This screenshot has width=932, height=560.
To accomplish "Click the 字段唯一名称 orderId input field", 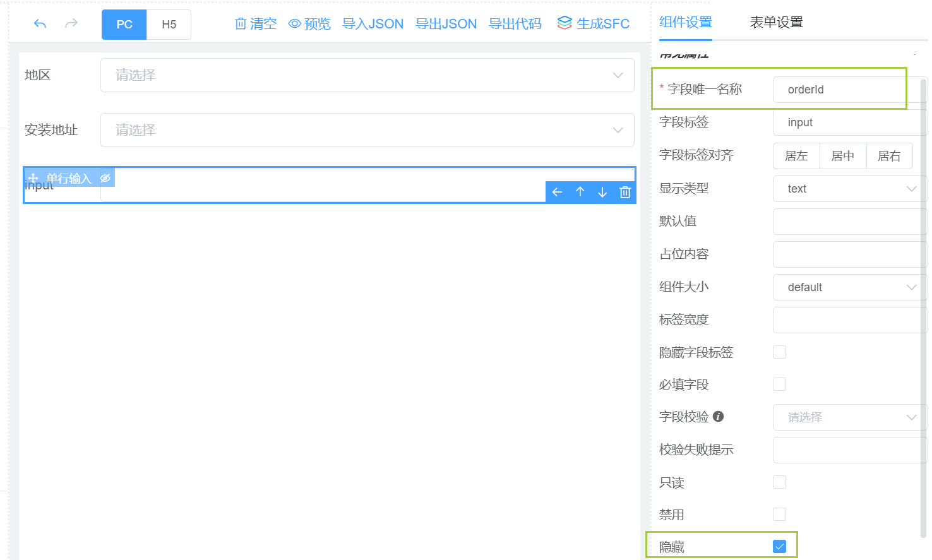I will pos(849,90).
